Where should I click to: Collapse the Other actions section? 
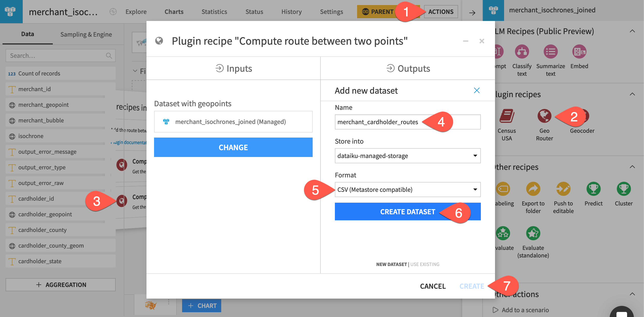point(632,294)
